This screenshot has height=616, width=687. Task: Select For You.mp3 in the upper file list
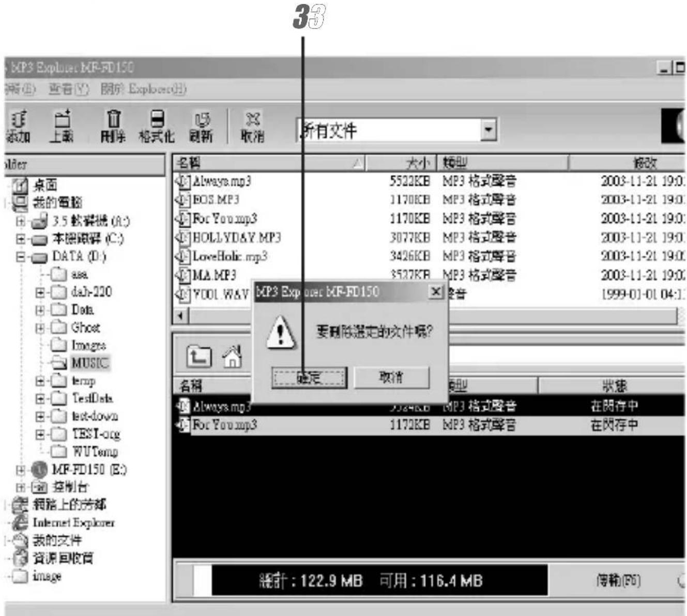pyautogui.click(x=224, y=219)
